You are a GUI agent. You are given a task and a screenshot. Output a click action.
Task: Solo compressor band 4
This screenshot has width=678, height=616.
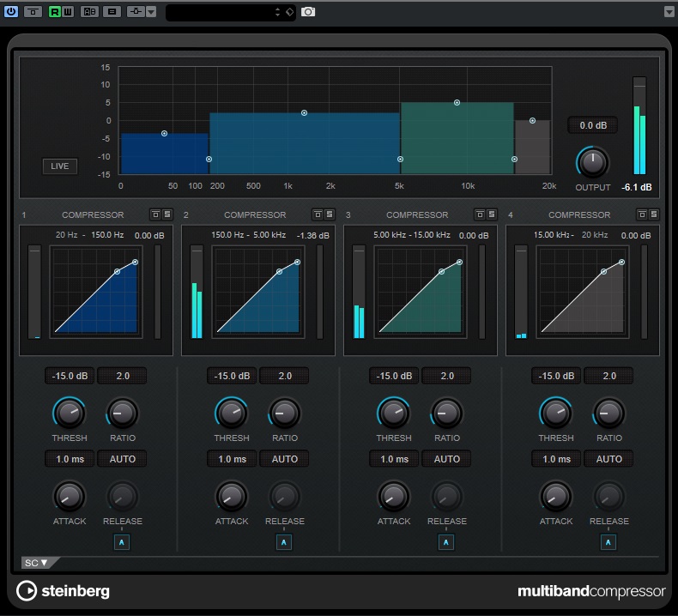click(654, 214)
